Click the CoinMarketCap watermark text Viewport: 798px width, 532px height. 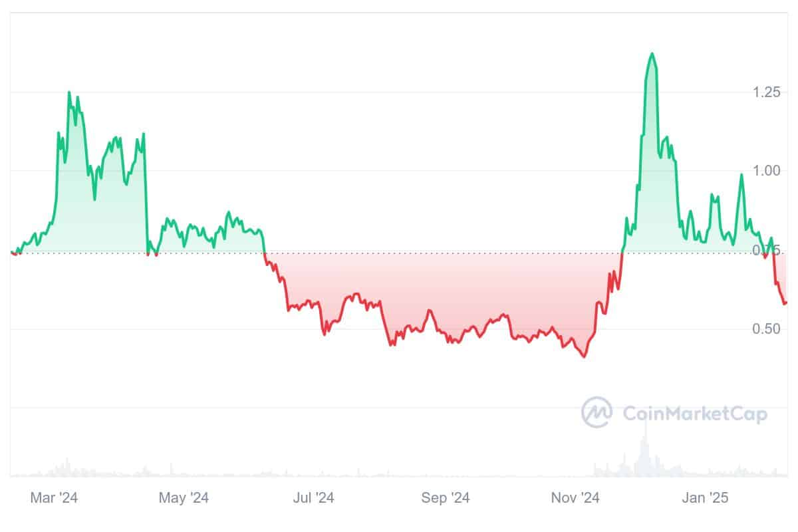click(694, 414)
